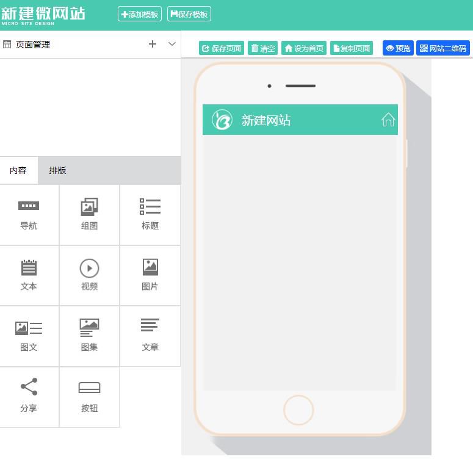The width and height of the screenshot is (473, 476).
Task: Choose the 图文 image-text component
Action: point(29,336)
